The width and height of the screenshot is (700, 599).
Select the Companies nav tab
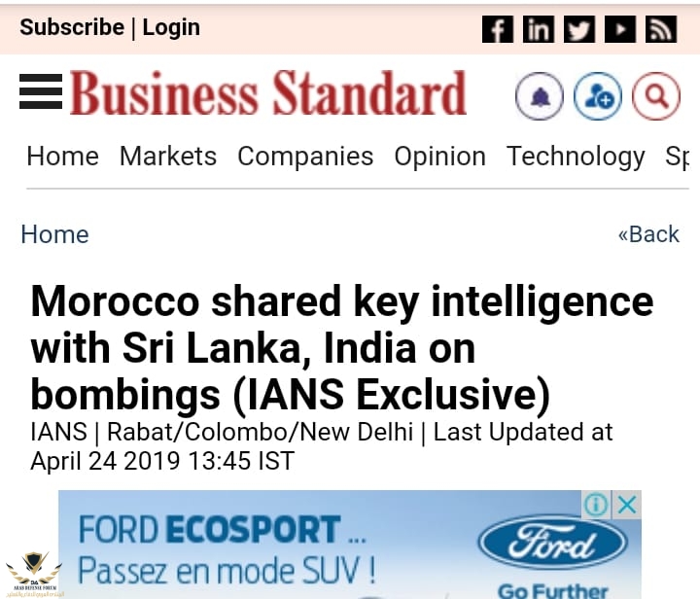[x=305, y=157]
